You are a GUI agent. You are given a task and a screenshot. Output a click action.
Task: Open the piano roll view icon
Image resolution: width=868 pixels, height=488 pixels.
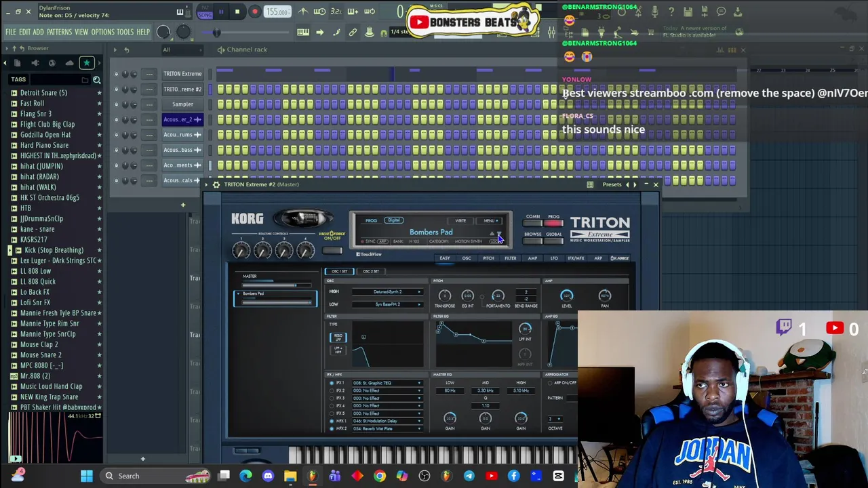(303, 32)
